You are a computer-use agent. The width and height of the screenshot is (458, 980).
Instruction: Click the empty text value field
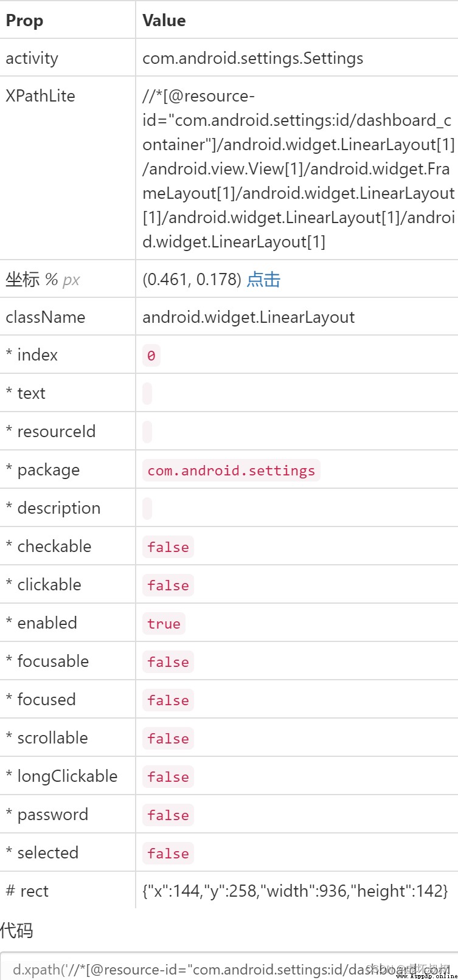[x=147, y=393]
